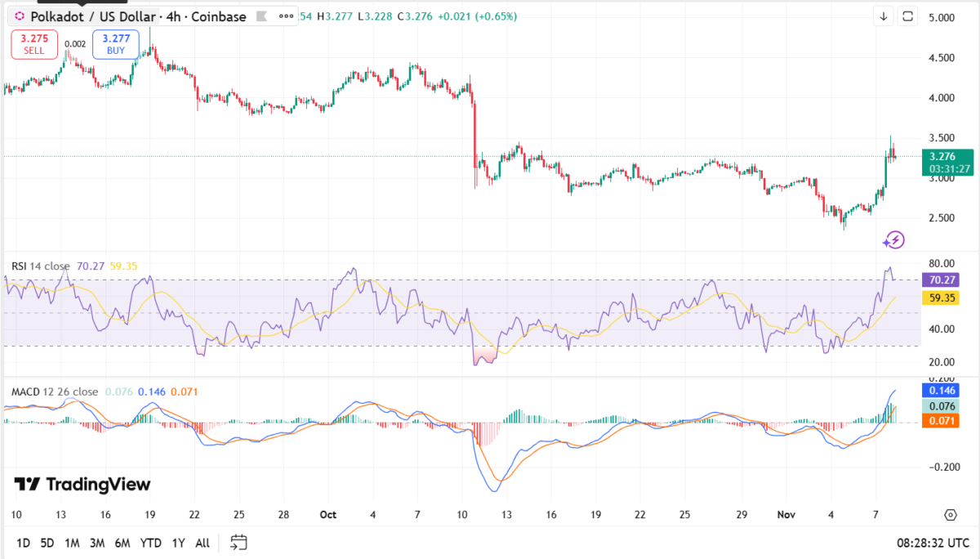This screenshot has width=980, height=559.
Task: Expand the Coinbase exchange selector
Action: point(220,16)
